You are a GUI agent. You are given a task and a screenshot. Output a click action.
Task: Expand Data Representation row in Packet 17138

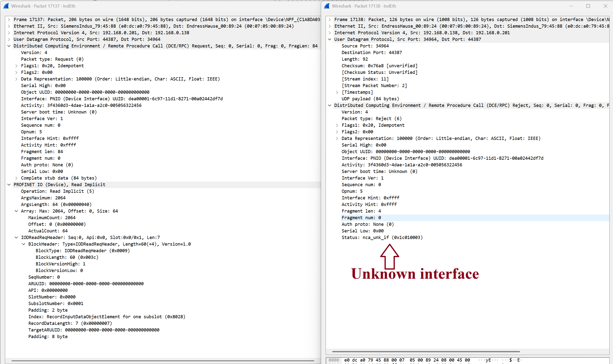coord(337,139)
